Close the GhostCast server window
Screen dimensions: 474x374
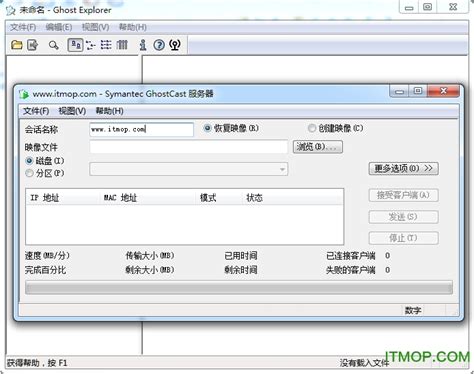click(x=444, y=91)
